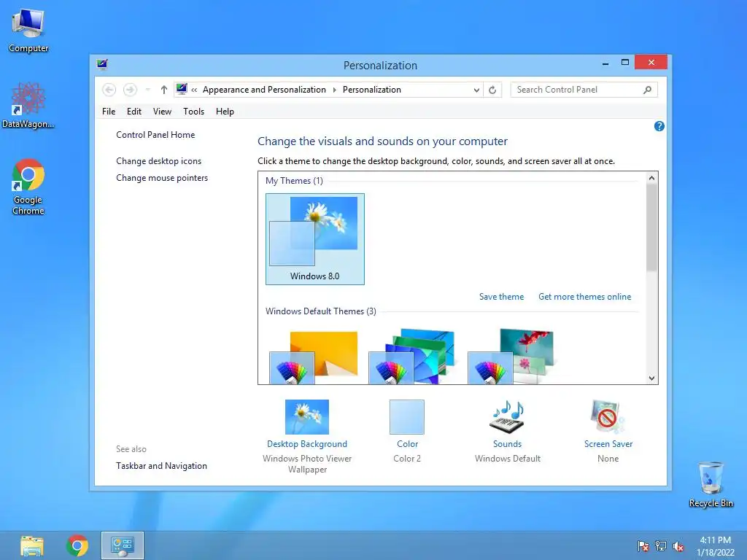Screen dimensions: 747x560
Task: Click the Screen Saver text link
Action: tap(608, 444)
